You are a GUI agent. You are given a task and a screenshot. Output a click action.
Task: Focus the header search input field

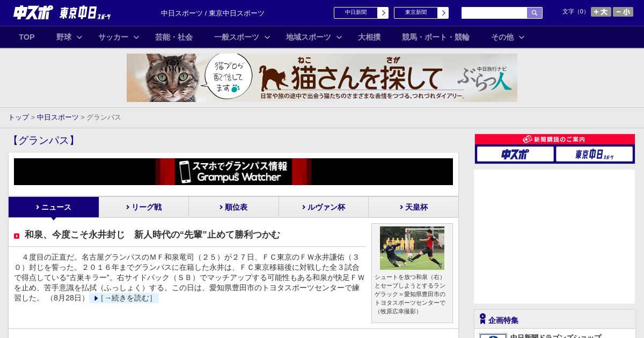494,13
